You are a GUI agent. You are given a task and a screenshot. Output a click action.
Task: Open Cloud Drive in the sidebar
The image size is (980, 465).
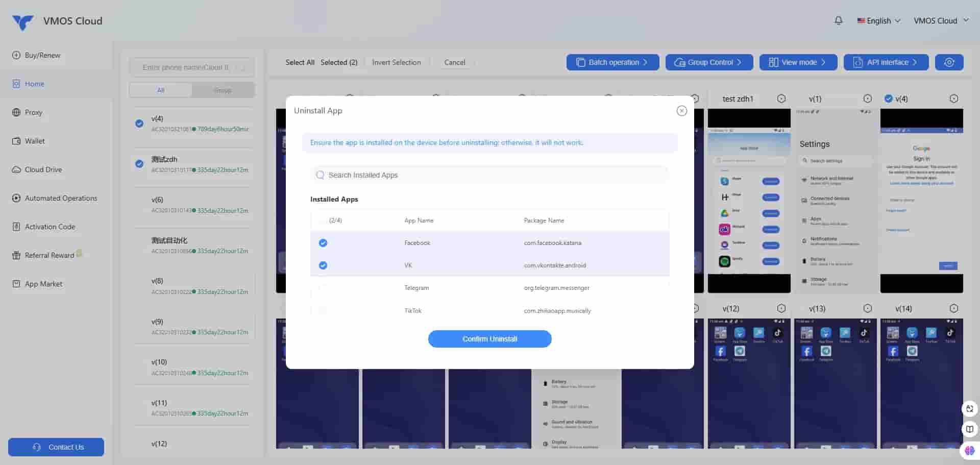43,169
